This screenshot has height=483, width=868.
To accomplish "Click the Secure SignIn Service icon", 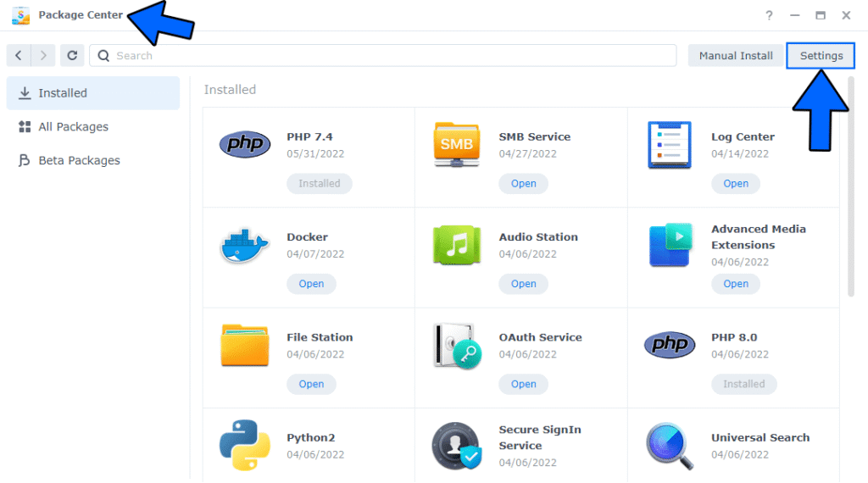I will coord(457,446).
